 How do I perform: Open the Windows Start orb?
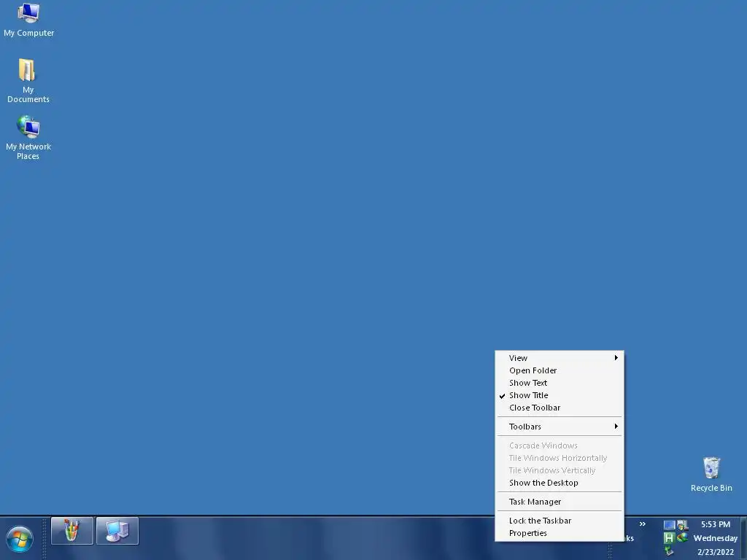coord(20,539)
